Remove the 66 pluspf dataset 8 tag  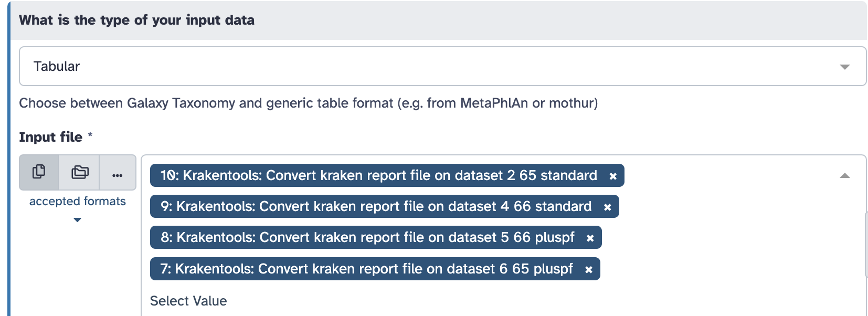(x=590, y=238)
